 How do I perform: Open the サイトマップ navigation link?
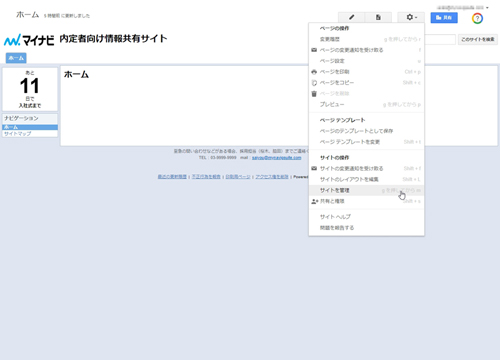coord(18,134)
